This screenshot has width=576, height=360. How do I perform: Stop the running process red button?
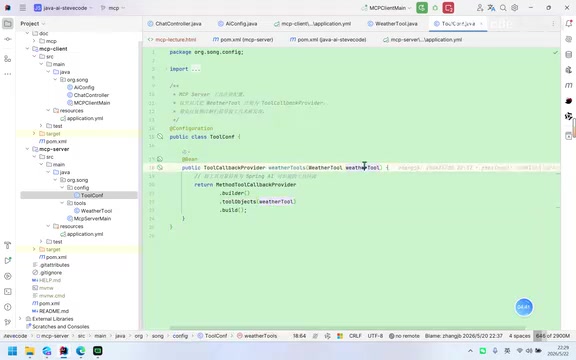tap(448, 8)
